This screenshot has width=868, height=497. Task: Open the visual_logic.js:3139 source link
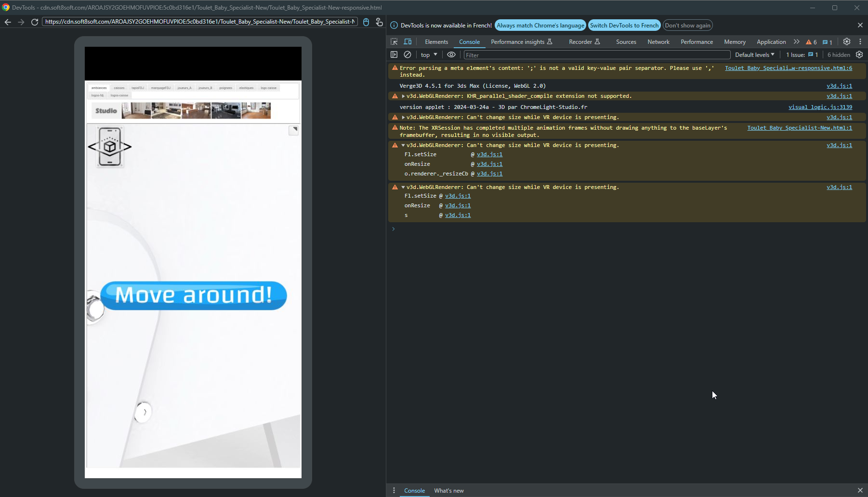pyautogui.click(x=820, y=107)
